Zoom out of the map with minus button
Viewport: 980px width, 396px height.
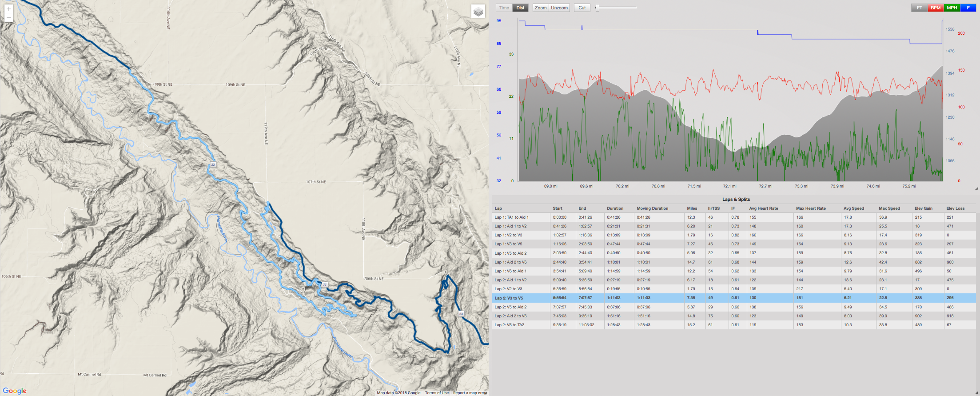8,17
